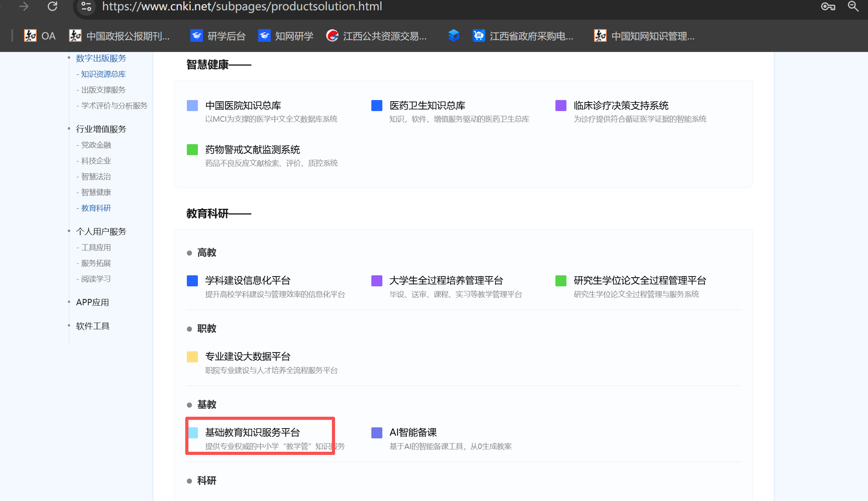The image size is (868, 501).
Task: Click the browser reload icon
Action: point(52,6)
